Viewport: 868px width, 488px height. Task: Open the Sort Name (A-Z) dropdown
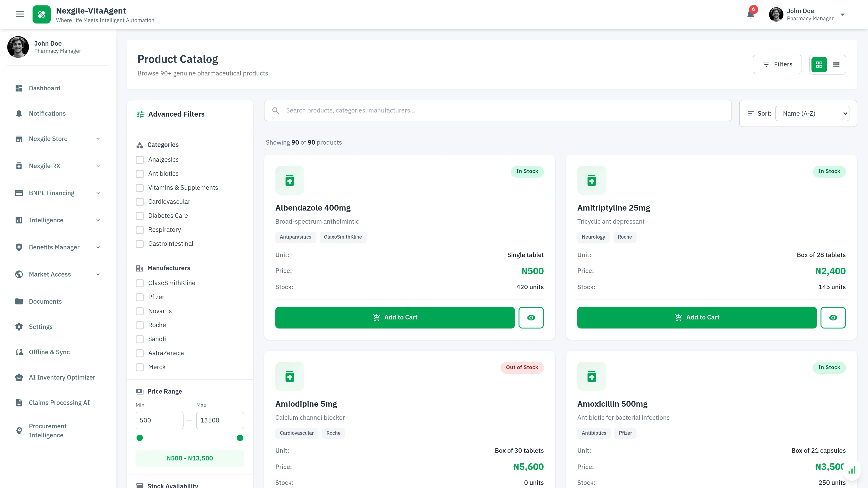[812, 113]
